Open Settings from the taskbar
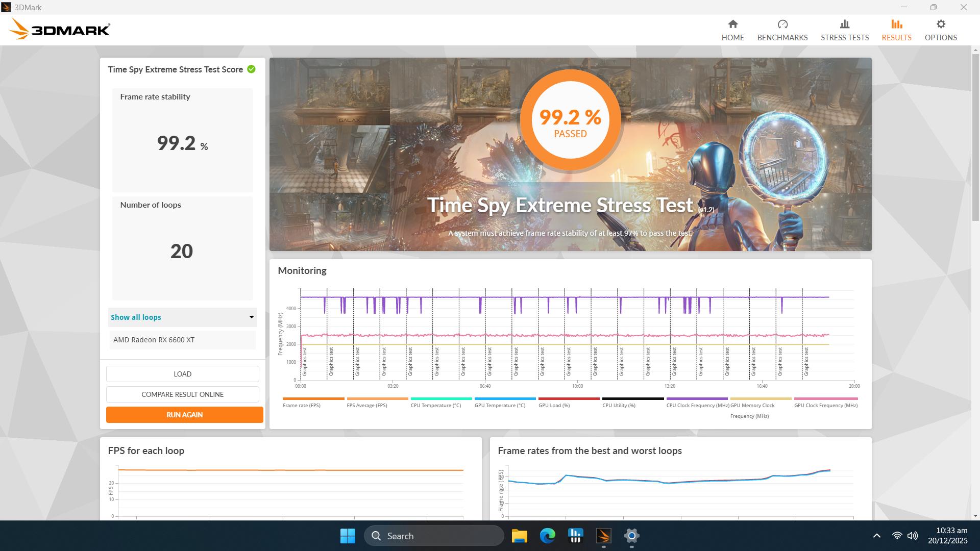 [631, 536]
